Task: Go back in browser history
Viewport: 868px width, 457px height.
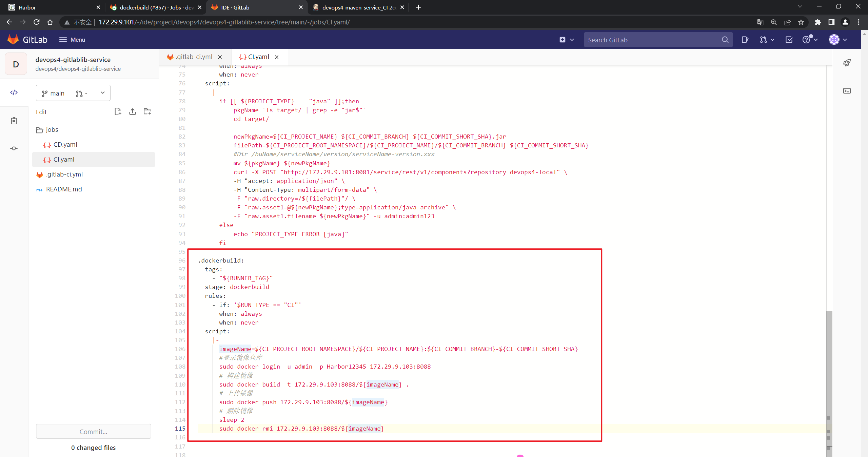Action: tap(9, 22)
